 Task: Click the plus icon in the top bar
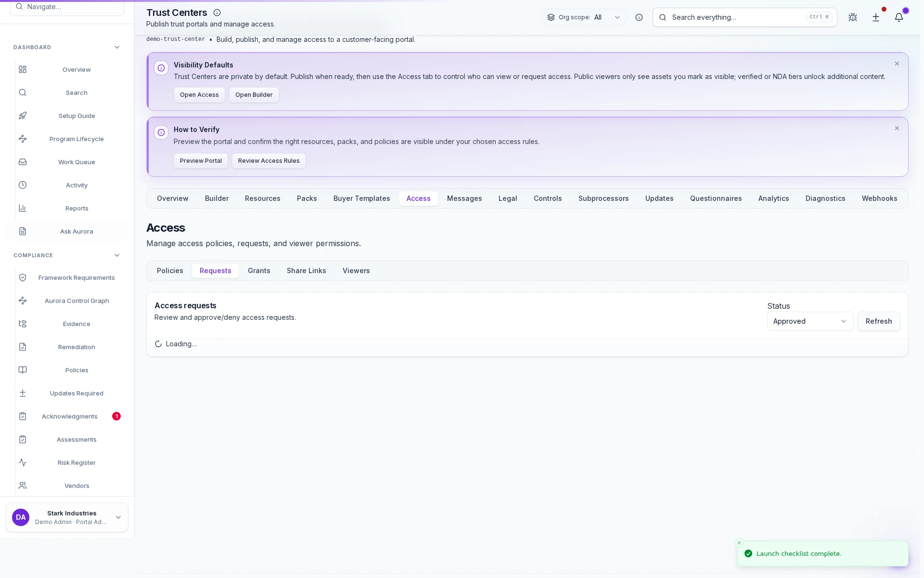coord(876,17)
